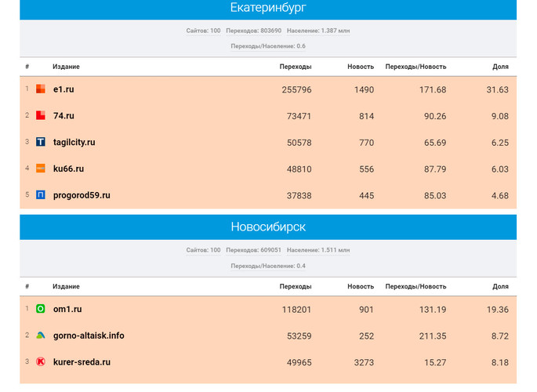537x392 pixels.
Task: Sort Екатеринбург table by Переходы column
Action: (x=296, y=67)
